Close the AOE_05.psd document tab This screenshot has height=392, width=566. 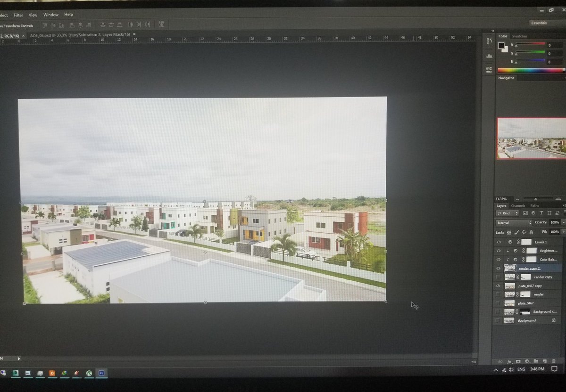[x=134, y=34]
